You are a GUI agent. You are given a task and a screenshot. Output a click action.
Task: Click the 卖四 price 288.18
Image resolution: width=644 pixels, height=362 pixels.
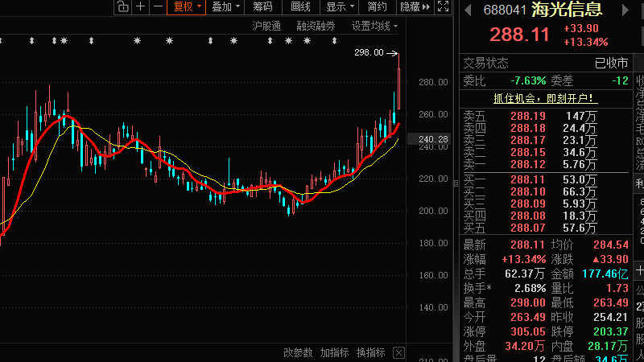pyautogui.click(x=528, y=129)
